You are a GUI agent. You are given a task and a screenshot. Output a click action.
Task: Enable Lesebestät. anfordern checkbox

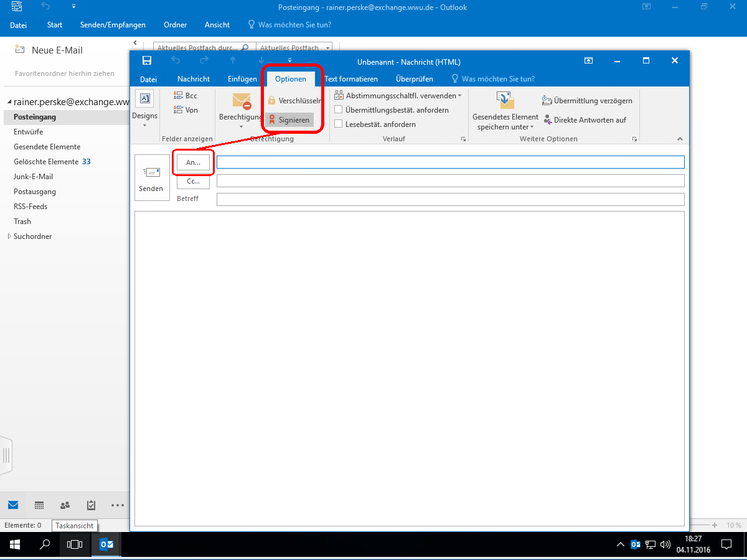coord(339,124)
